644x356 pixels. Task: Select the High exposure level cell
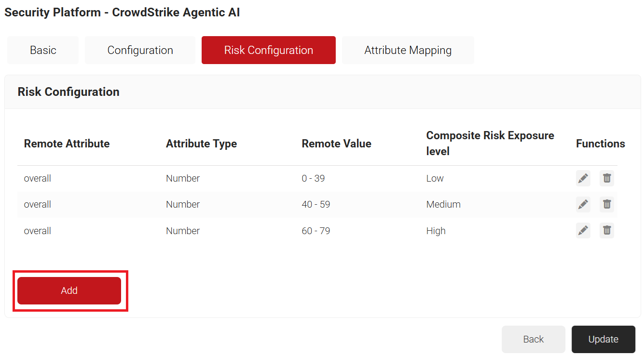point(436,231)
